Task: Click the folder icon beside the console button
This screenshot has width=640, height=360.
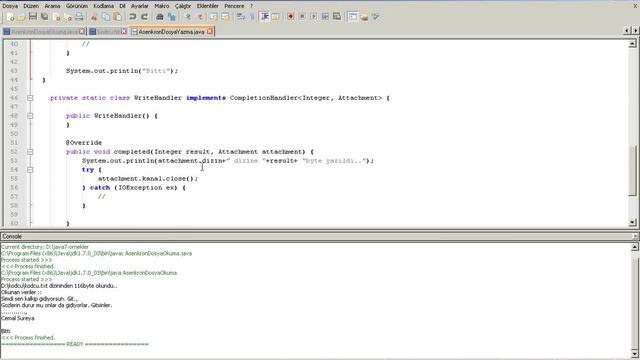Action: coord(364,17)
